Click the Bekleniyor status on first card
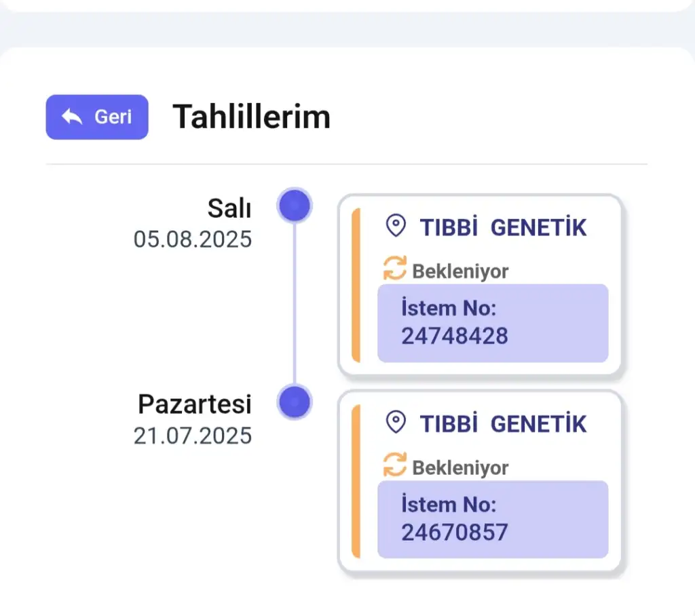695x616 pixels. pos(460,271)
